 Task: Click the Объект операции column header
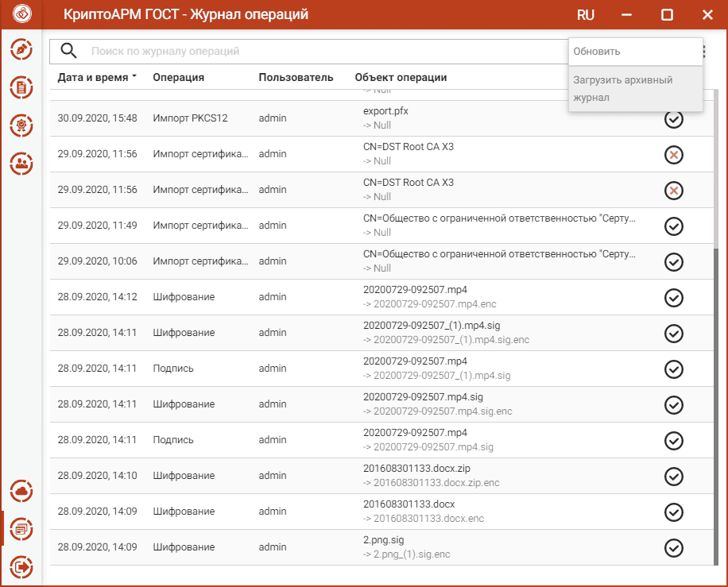click(x=401, y=78)
